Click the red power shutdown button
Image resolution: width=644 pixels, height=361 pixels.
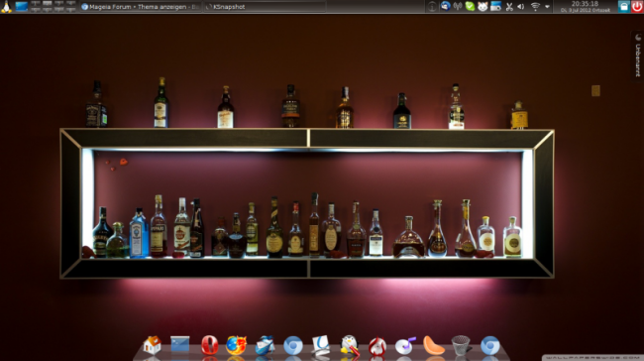pos(637,7)
